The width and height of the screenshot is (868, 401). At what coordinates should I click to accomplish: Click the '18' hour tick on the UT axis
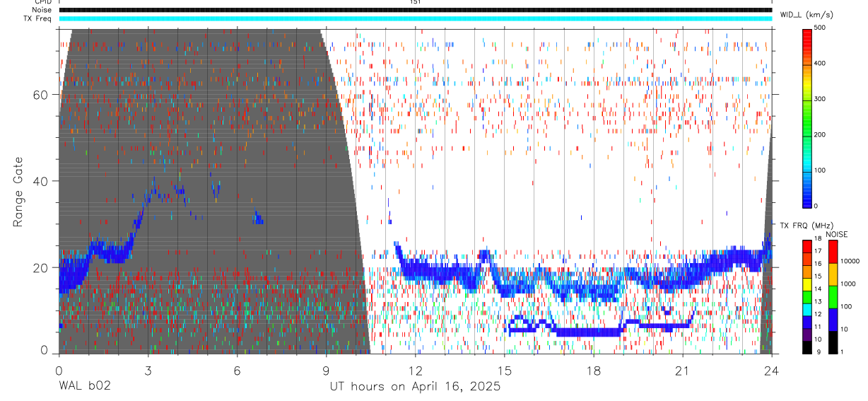pyautogui.click(x=594, y=370)
